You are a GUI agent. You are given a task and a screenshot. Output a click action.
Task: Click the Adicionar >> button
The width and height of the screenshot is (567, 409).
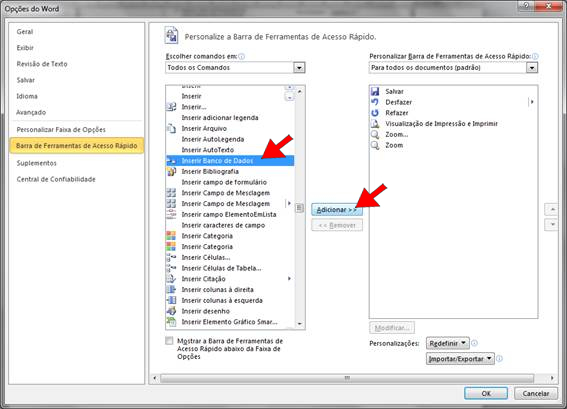tap(337, 210)
